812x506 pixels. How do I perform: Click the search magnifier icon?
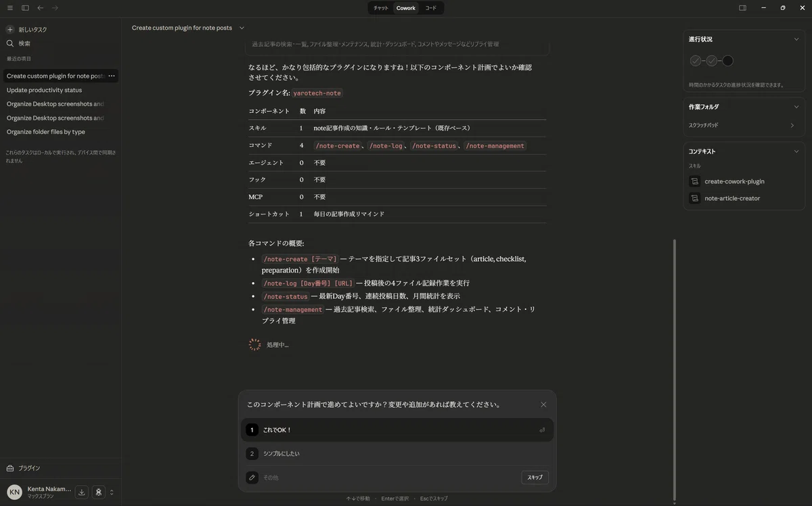tap(10, 43)
